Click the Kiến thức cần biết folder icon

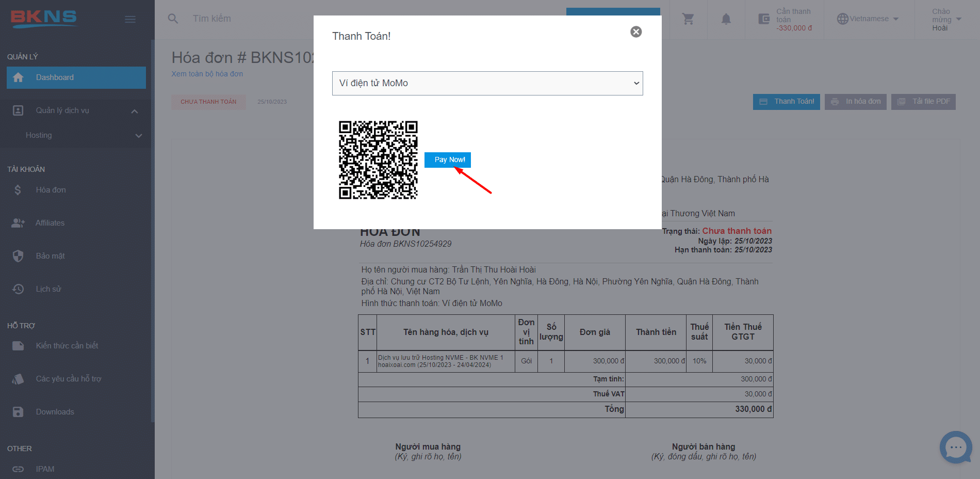tap(18, 346)
